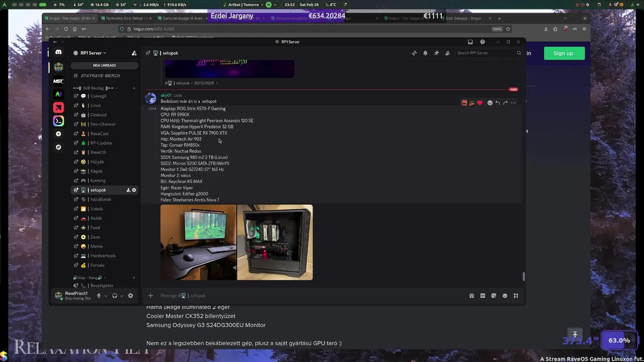
Task: Open User Settings gear icon
Action: (x=130, y=296)
